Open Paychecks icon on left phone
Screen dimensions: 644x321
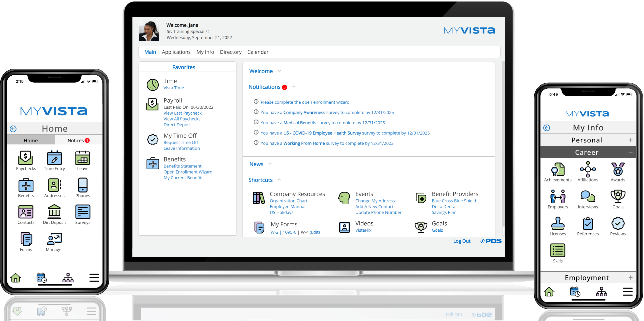[25, 158]
